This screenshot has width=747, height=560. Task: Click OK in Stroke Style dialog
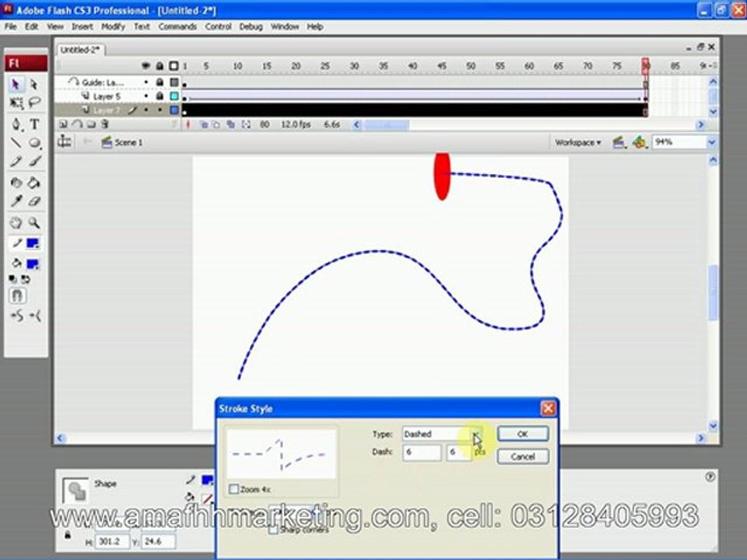click(523, 434)
